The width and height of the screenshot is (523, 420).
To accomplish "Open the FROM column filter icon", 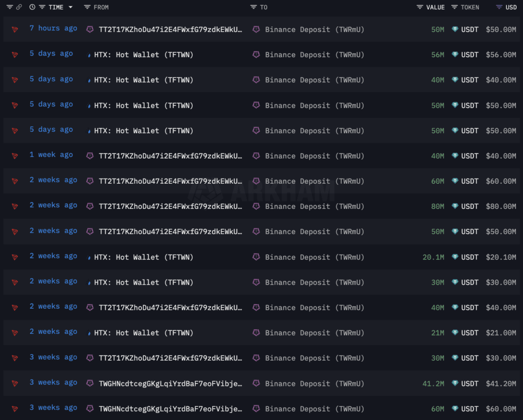I will point(87,7).
